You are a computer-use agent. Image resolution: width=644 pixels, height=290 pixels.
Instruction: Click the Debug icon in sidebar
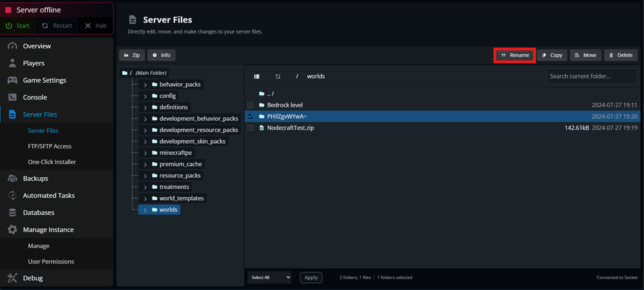click(12, 278)
